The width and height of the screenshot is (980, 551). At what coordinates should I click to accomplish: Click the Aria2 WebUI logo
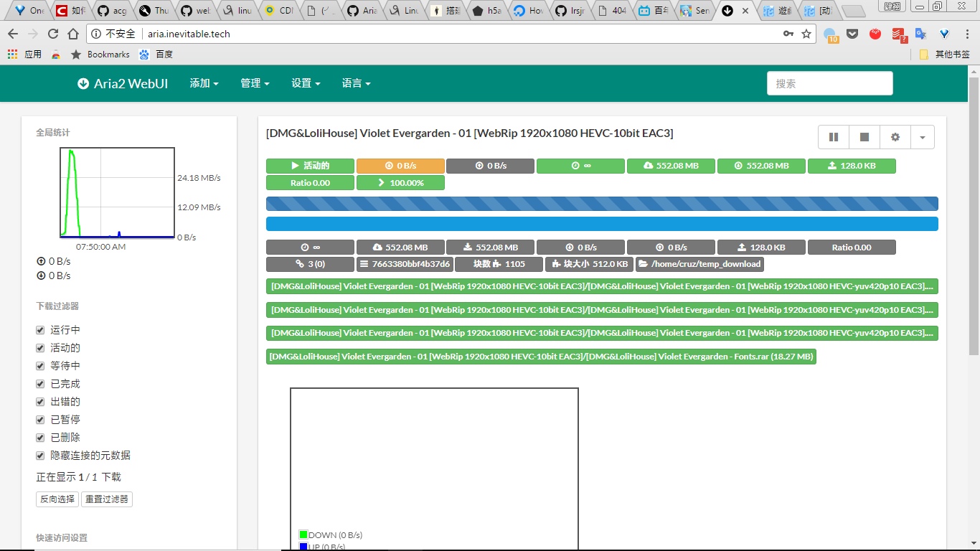point(123,83)
